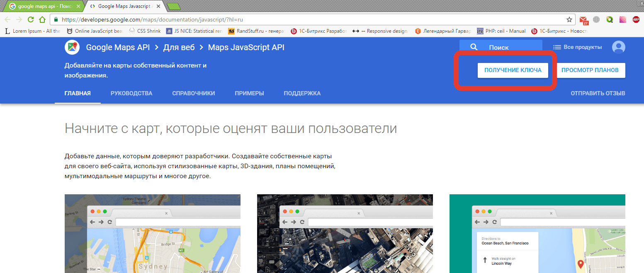The width and height of the screenshot is (644, 273).
Task: Open the Sydney street map thumbnail
Action: pyautogui.click(x=153, y=234)
